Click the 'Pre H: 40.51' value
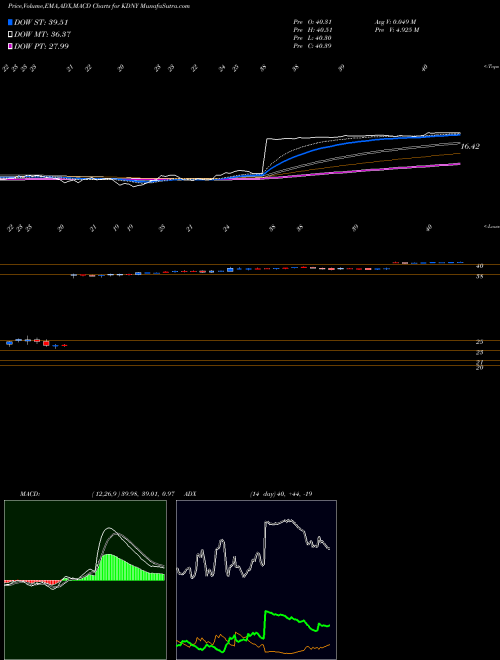The image size is (500, 660). tap(313, 30)
